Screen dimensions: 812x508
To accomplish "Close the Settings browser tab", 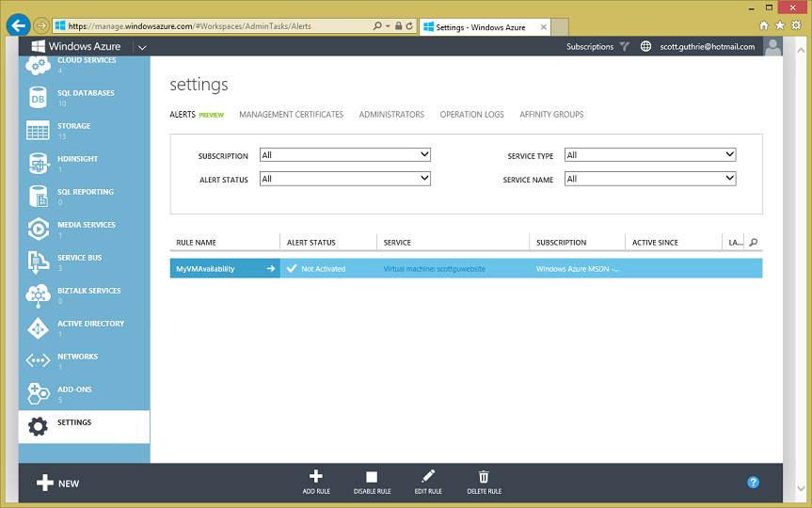I will [x=543, y=27].
